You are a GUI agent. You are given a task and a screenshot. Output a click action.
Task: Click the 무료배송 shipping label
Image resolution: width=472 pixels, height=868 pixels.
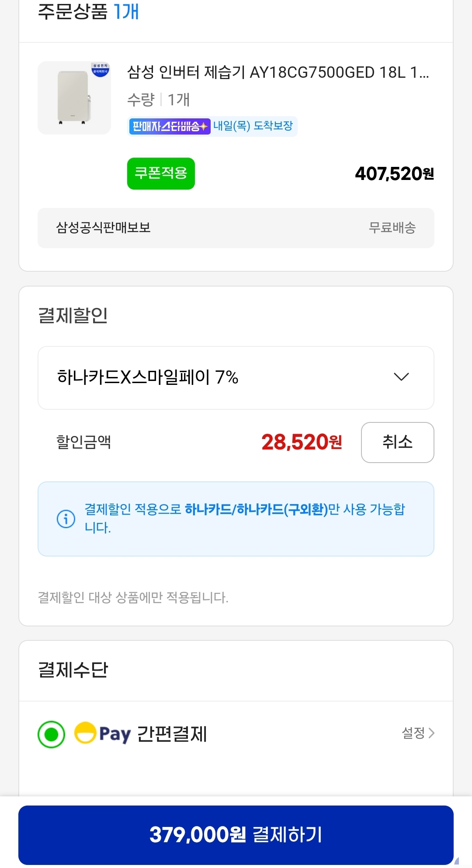click(392, 228)
